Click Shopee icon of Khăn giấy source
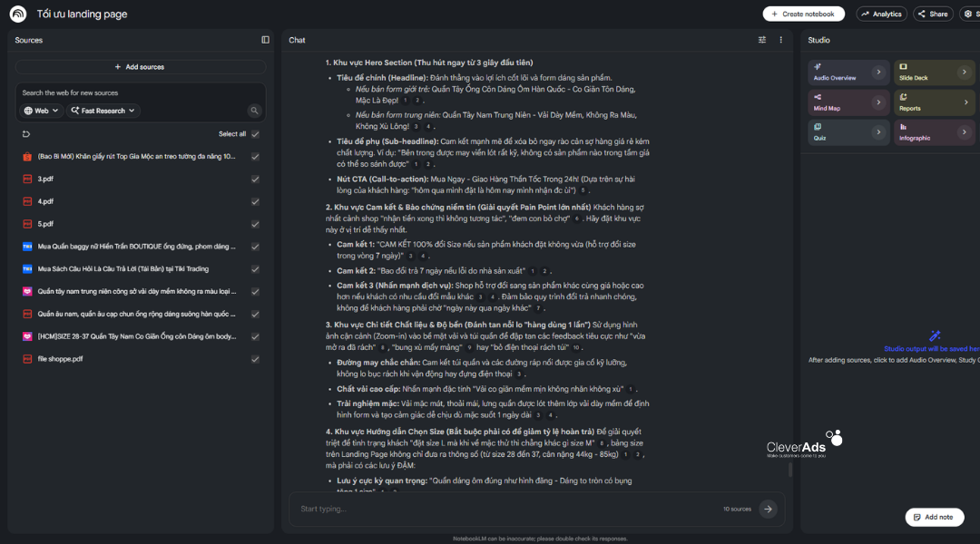Image resolution: width=980 pixels, height=544 pixels. (27, 157)
